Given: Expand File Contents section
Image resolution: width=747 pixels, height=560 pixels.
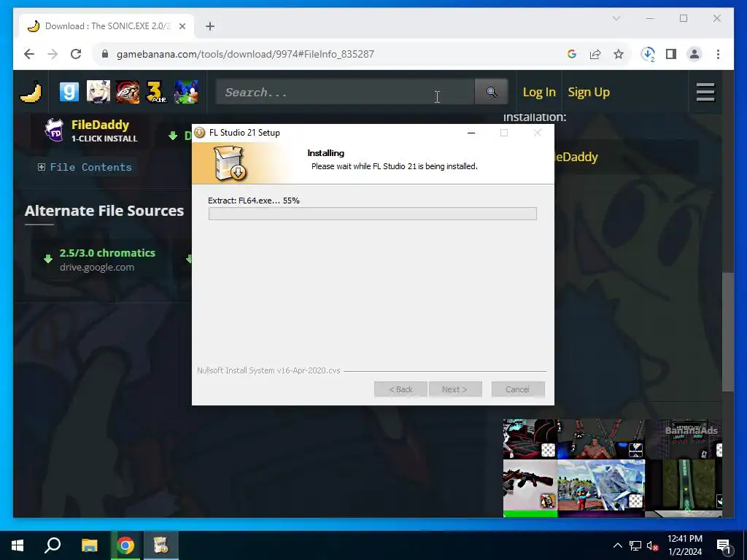Looking at the screenshot, I should (85, 167).
